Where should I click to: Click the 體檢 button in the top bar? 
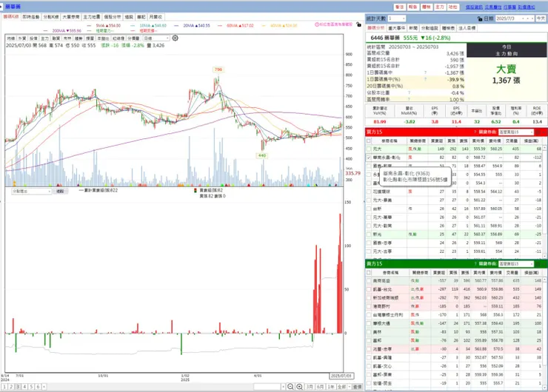pyautogui.click(x=427, y=7)
